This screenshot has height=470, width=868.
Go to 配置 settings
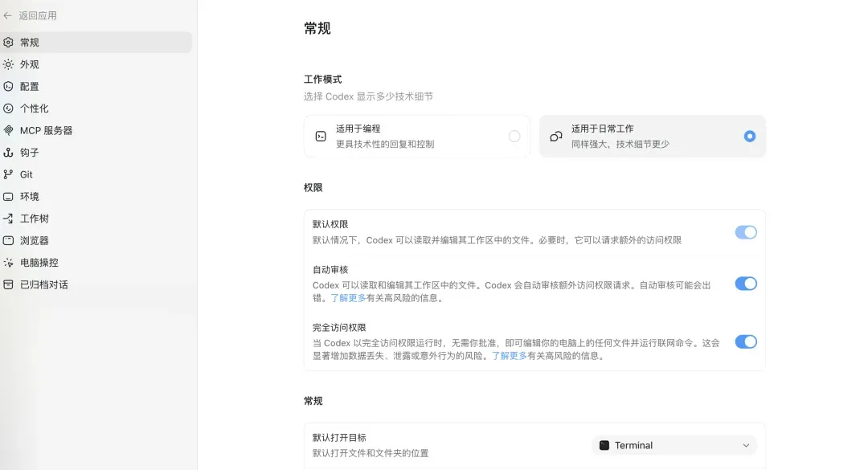coord(96,86)
